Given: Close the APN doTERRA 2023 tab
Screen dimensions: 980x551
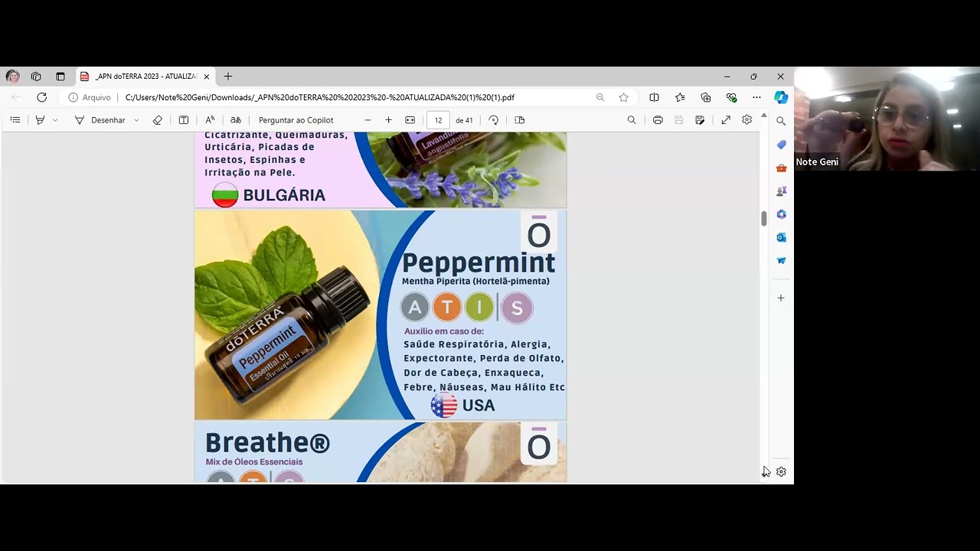Looking at the screenshot, I should click(x=207, y=77).
